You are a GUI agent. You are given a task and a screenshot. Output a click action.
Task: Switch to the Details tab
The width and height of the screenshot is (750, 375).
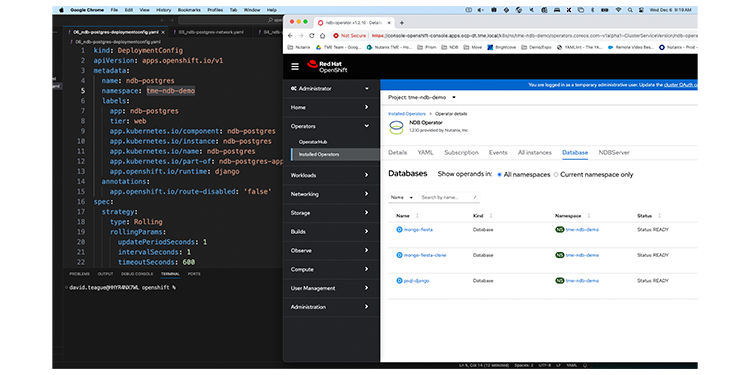(397, 153)
